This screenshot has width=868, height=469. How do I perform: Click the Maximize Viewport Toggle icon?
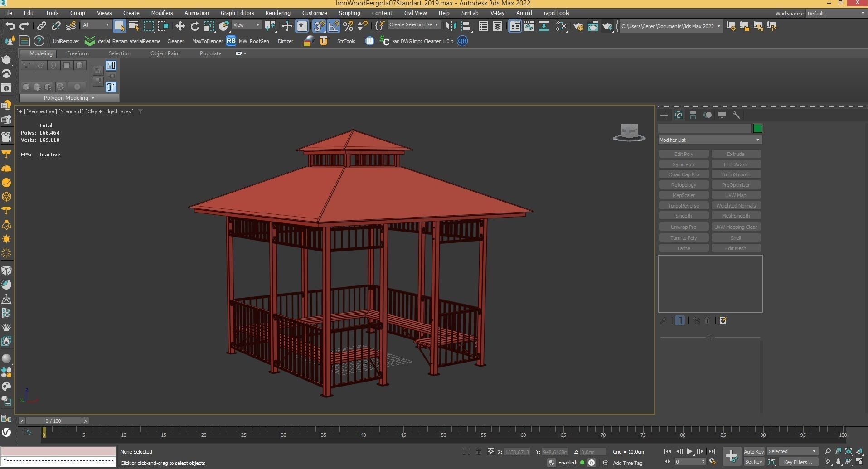859,462
